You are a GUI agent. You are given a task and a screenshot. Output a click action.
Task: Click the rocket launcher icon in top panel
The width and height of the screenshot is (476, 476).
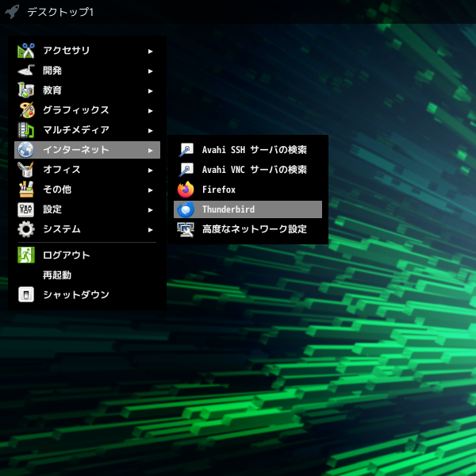(12, 12)
